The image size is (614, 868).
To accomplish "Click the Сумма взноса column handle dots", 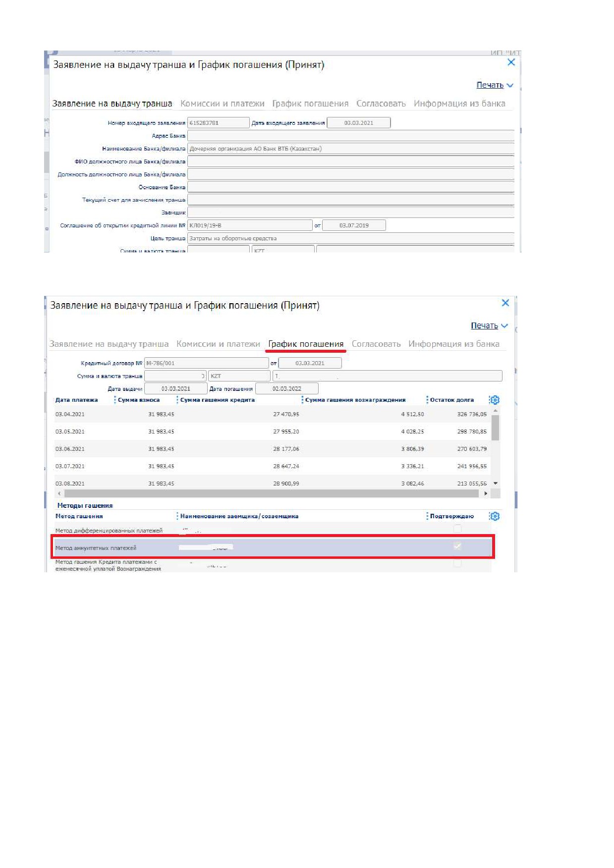I will click(x=115, y=400).
